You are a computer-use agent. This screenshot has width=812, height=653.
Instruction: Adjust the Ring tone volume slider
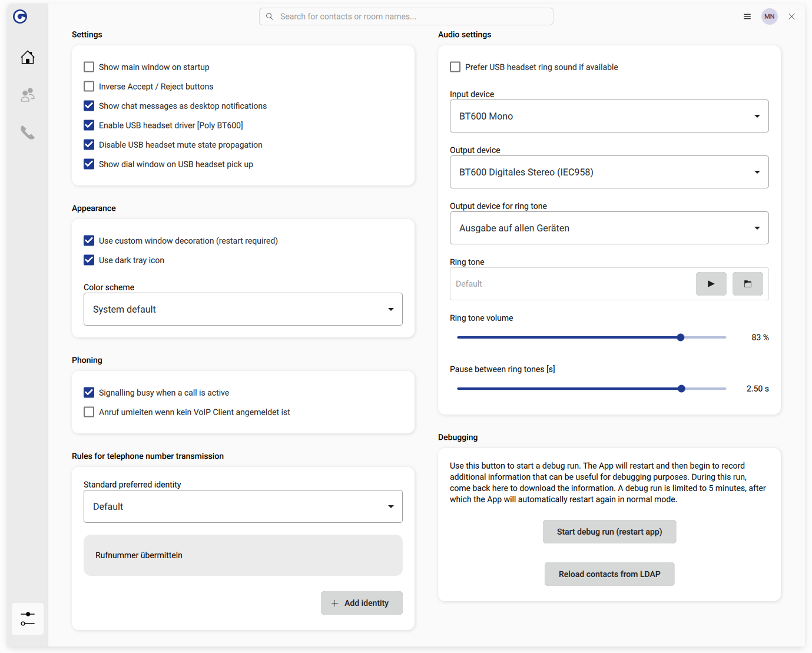(x=680, y=337)
